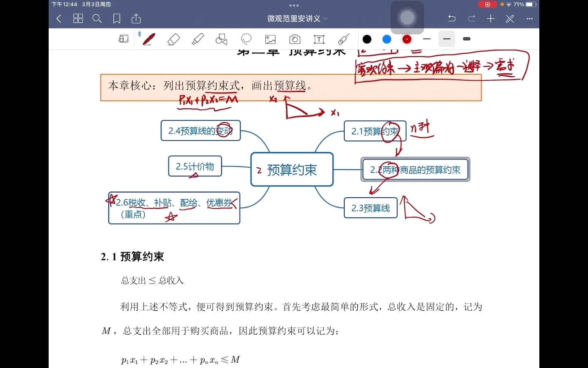Tap the central node 预算约束
The width and height of the screenshot is (588, 368).
[x=292, y=169]
